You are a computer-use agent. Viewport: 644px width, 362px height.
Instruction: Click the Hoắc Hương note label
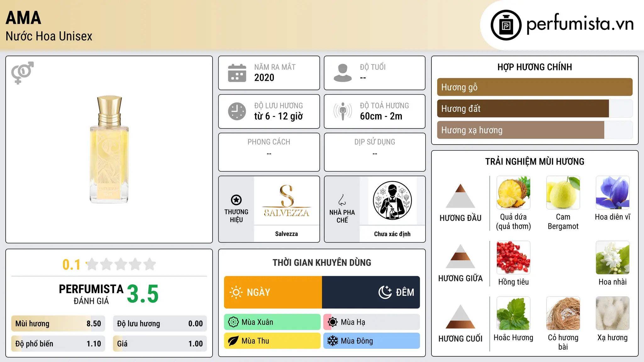pyautogui.click(x=514, y=337)
